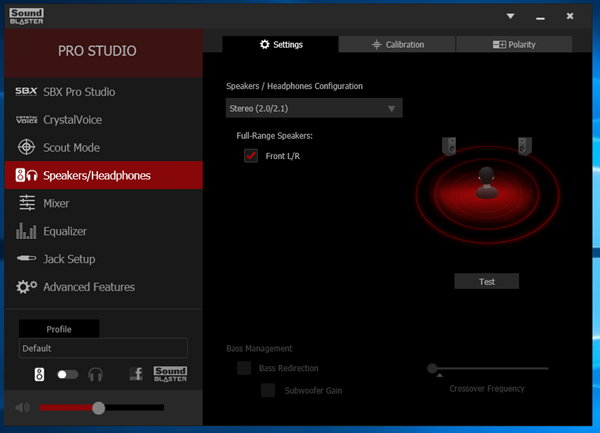Click the Equalizer bars icon
Screen dimensions: 600x433
click(x=26, y=231)
